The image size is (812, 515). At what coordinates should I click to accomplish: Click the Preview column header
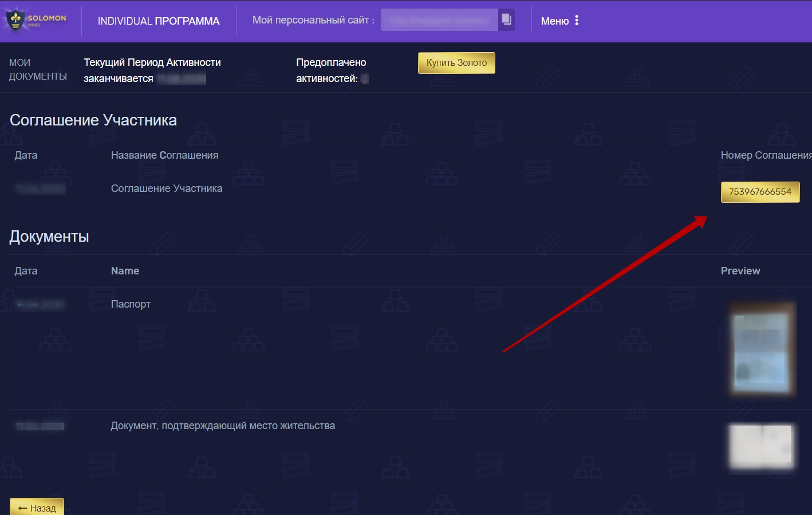point(740,271)
